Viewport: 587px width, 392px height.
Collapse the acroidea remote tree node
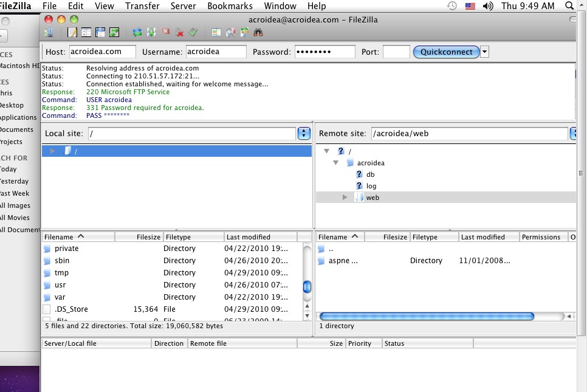point(336,162)
